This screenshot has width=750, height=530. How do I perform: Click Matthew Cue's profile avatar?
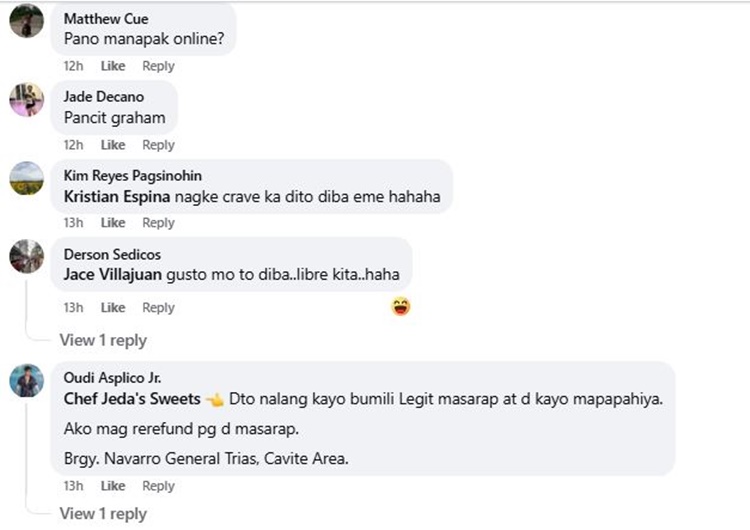27,21
